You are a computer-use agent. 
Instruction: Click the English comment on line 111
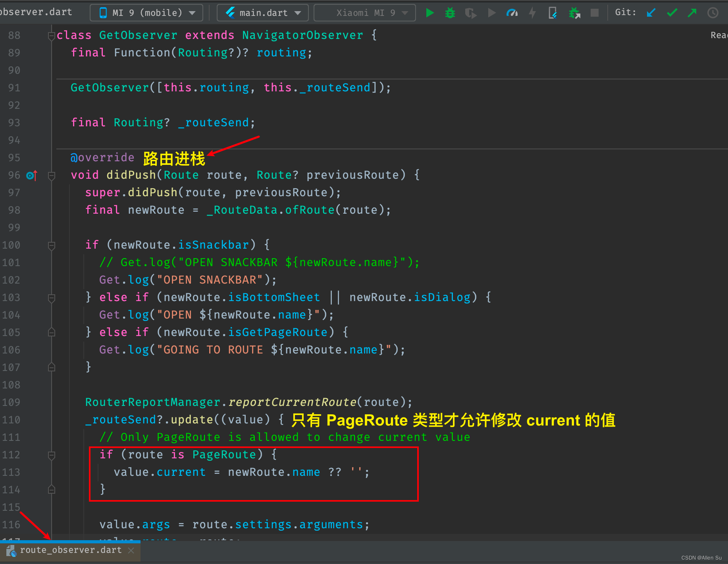click(285, 437)
